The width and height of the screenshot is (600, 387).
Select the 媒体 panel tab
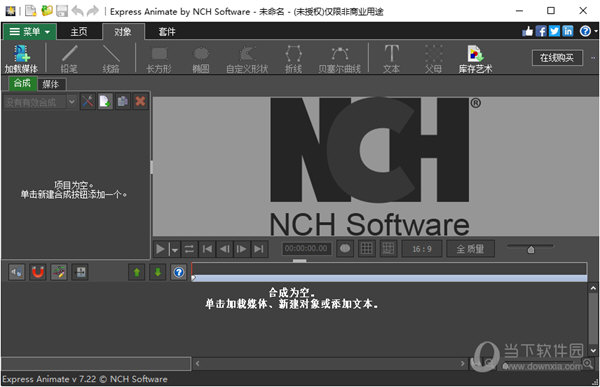coord(51,84)
